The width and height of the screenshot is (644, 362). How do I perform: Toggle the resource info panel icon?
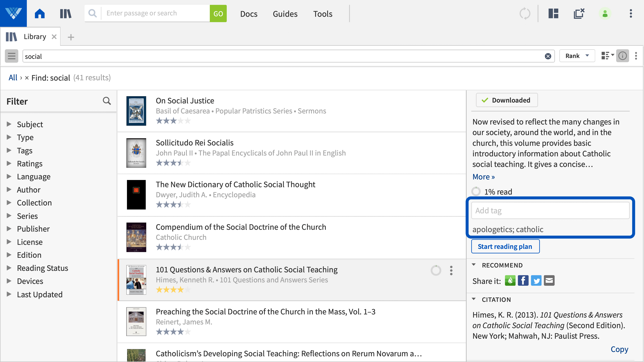point(623,56)
